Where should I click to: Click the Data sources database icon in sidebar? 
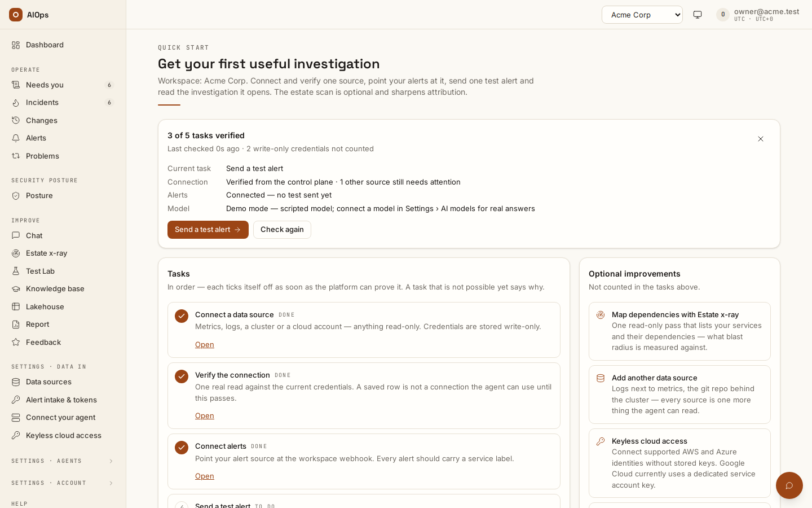(16, 382)
